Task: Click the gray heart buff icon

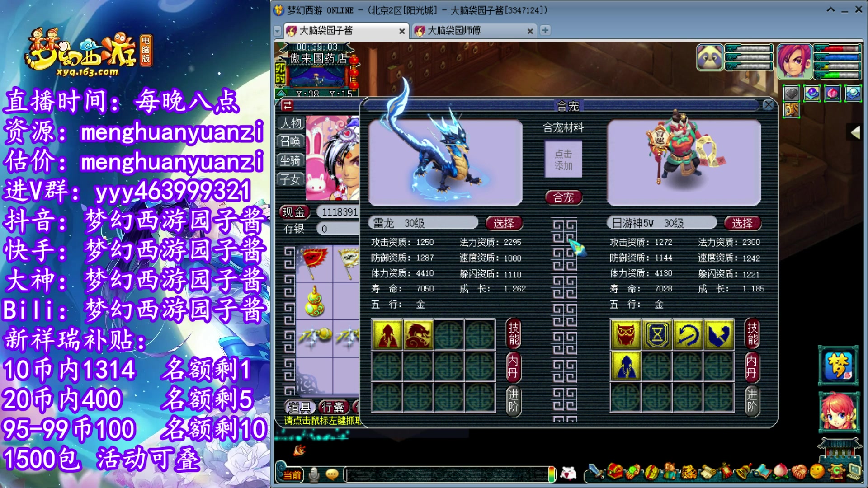Action: click(791, 94)
